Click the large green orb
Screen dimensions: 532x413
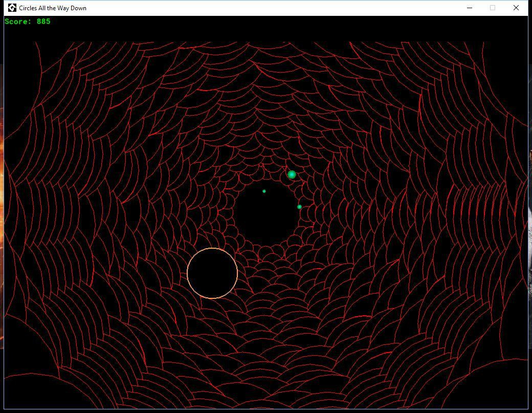[292, 175]
